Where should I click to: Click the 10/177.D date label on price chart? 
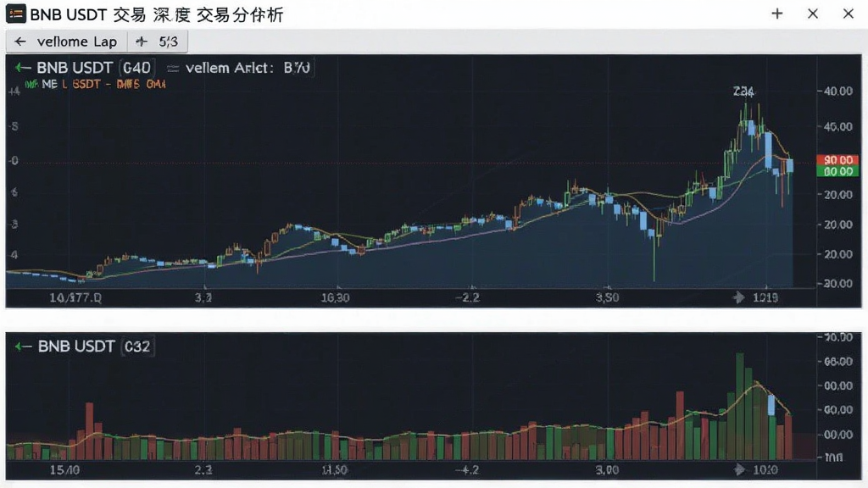(75, 297)
